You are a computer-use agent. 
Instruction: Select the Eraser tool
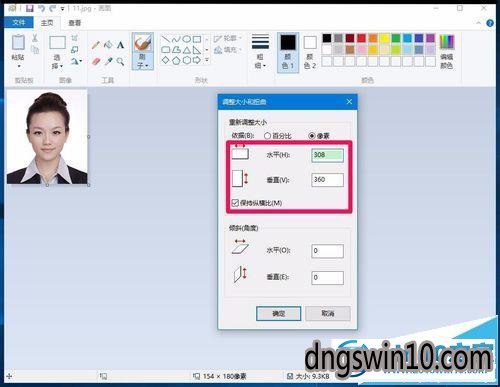tap(96, 61)
